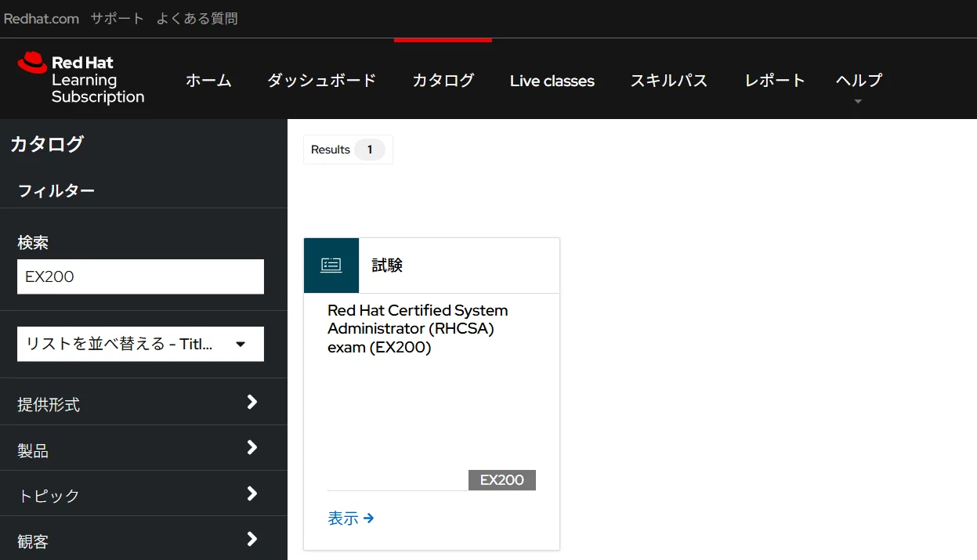Viewport: 977px width, 560px height.
Task: Click the Red Hat Learning Subscription logo
Action: click(81, 78)
